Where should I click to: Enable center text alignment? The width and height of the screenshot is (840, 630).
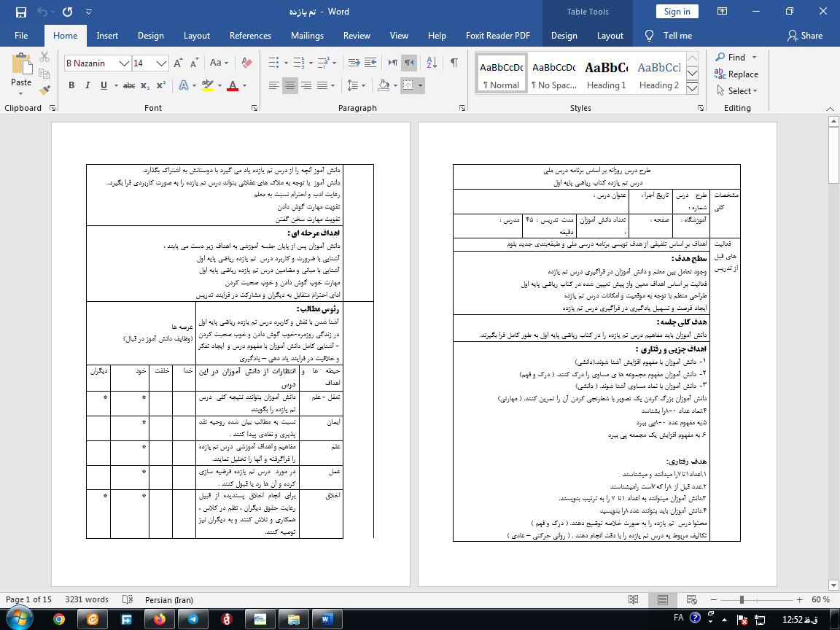pyautogui.click(x=290, y=86)
